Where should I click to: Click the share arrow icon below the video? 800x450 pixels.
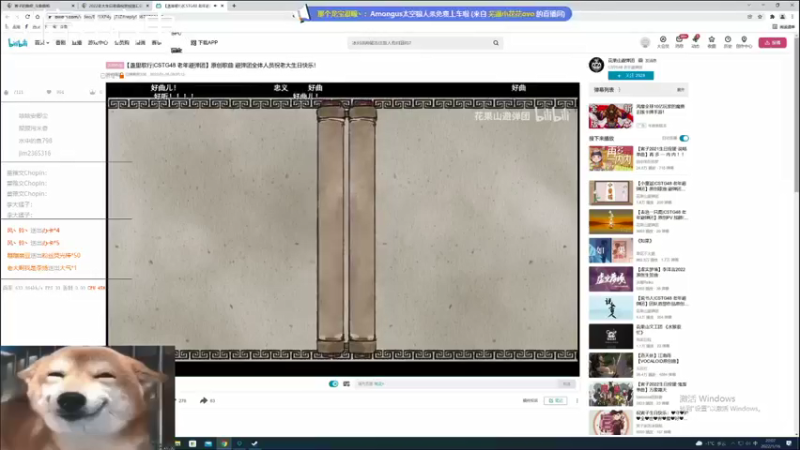(204, 401)
